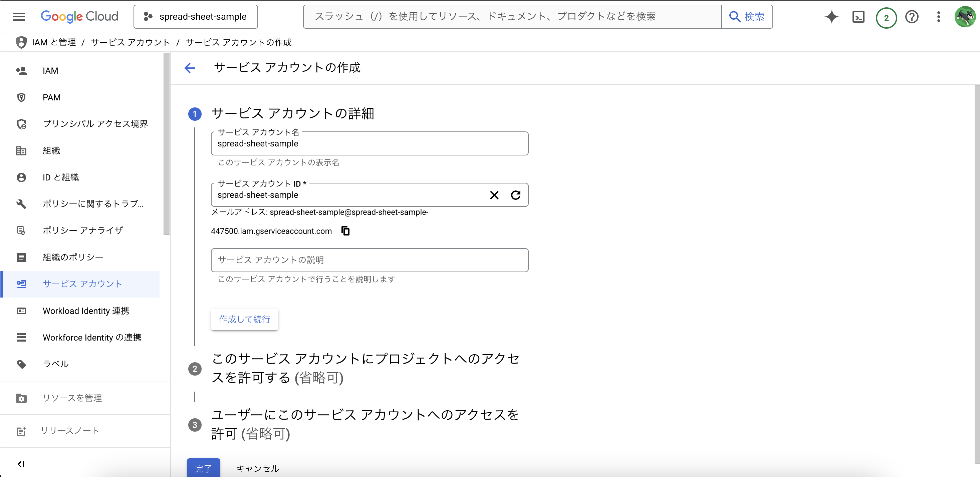Select Workload Identity 連携 in sidebar
This screenshot has height=477, width=980.
click(x=86, y=311)
